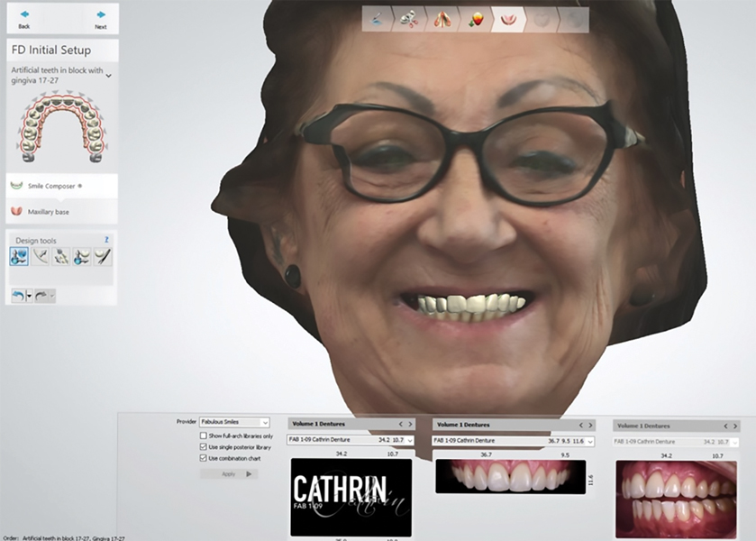
Task: Select the last design tool icon
Action: tap(103, 257)
